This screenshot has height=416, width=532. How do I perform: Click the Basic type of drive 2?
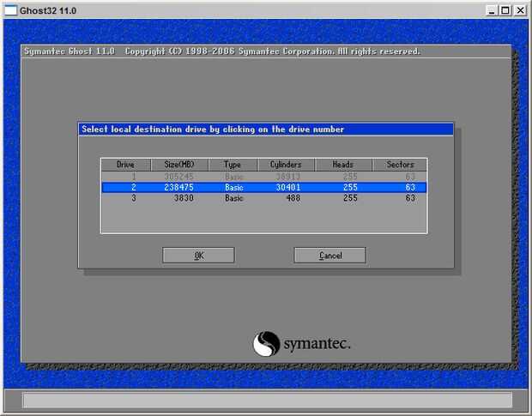click(x=234, y=187)
